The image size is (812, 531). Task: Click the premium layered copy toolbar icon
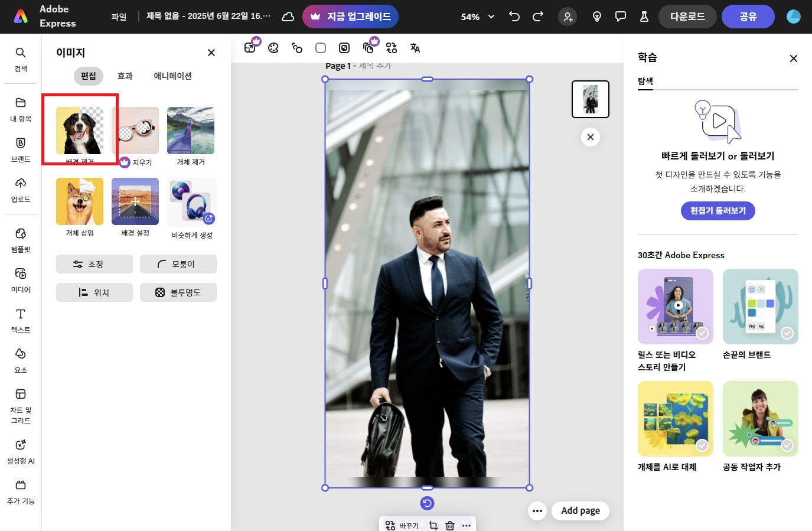[370, 46]
